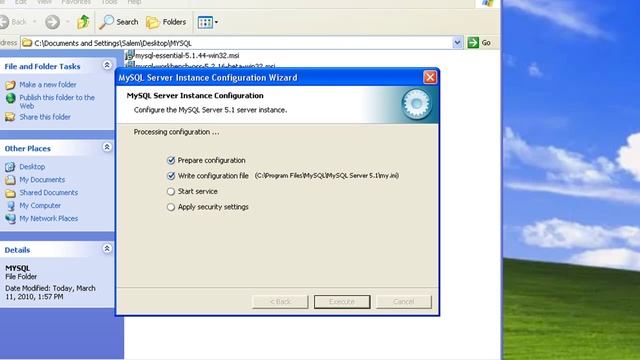Open Search in Explorer toolbar
The height and width of the screenshot is (360, 640).
[x=119, y=22]
